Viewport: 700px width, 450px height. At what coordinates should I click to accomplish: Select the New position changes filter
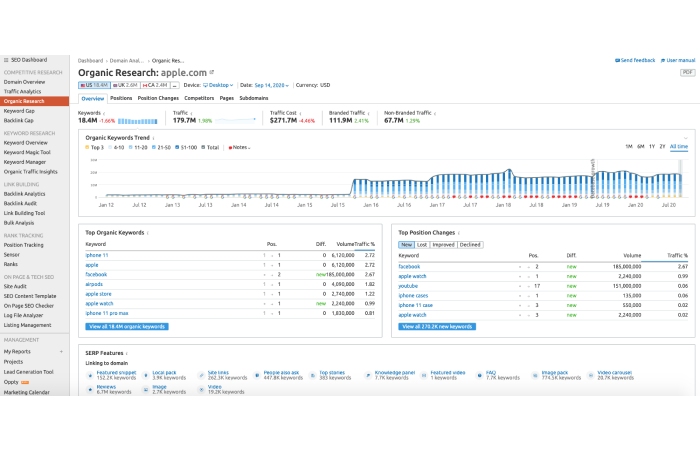pos(406,245)
